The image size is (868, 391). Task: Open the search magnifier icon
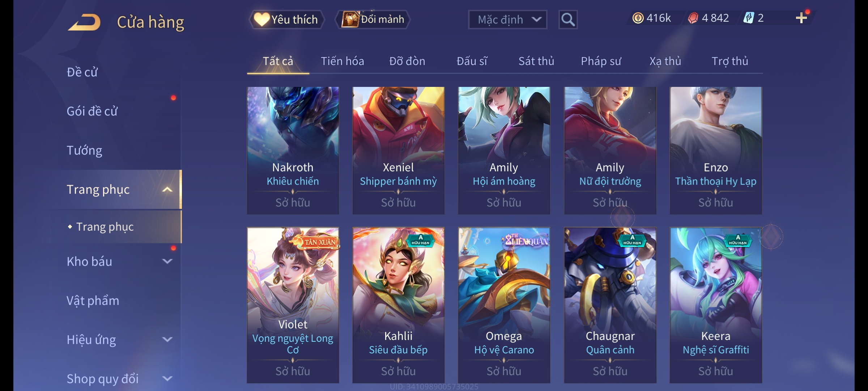point(568,20)
